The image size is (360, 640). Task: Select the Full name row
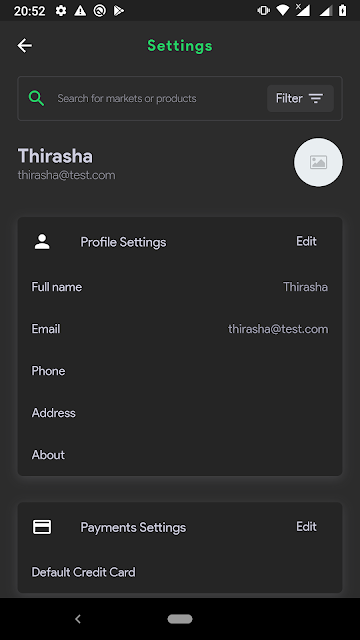pos(180,287)
